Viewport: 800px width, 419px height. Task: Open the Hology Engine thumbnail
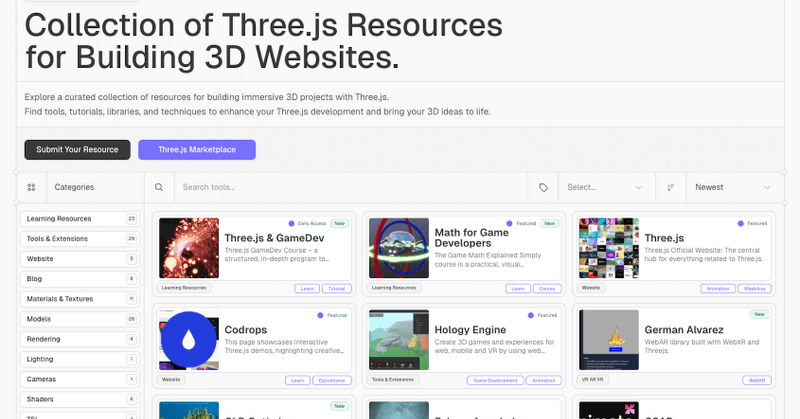click(399, 340)
